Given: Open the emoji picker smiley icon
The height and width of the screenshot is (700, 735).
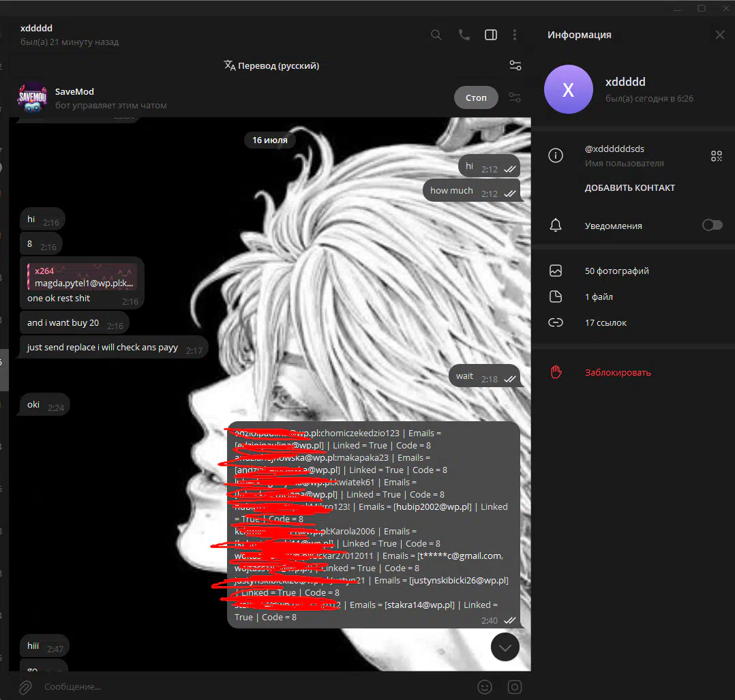Looking at the screenshot, I should coord(485,687).
